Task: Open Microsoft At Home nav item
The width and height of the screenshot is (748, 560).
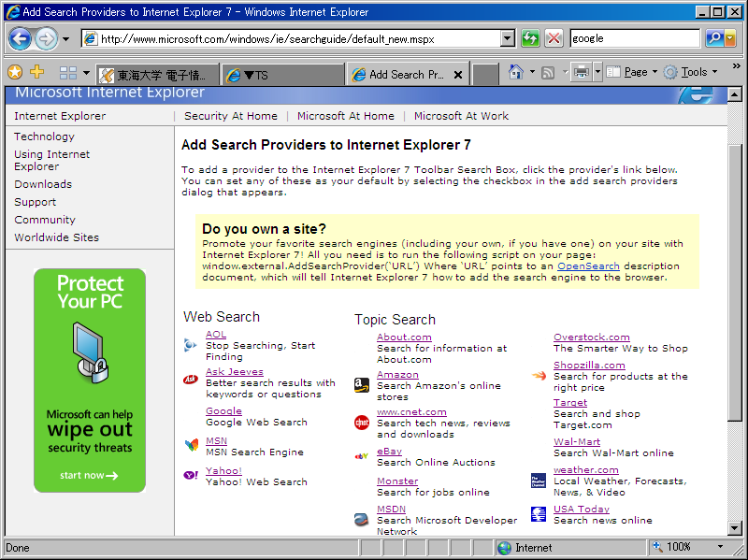Action: coord(346,116)
